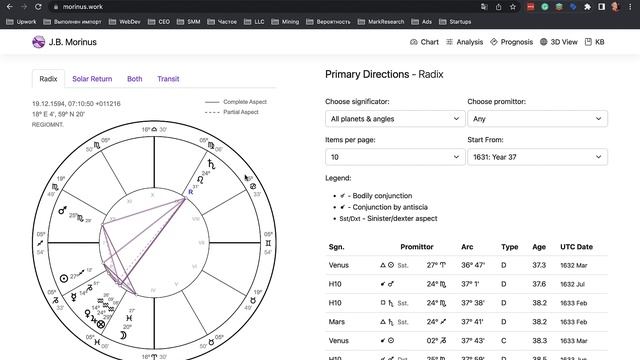Click the H10 row with arc 37° 1'
The height and width of the screenshot is (360, 640).
pyautogui.click(x=467, y=284)
